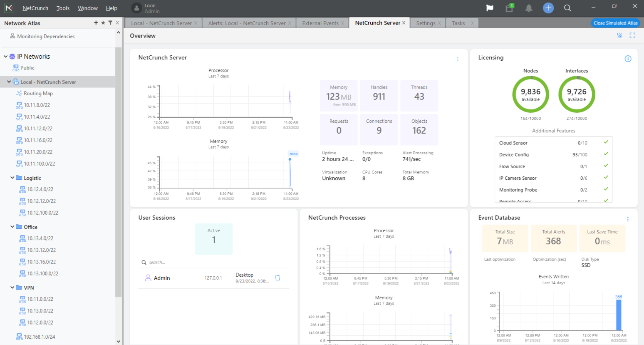This screenshot has height=345, width=644.
Task: Click Close Simulated Atlas button
Action: (x=615, y=23)
